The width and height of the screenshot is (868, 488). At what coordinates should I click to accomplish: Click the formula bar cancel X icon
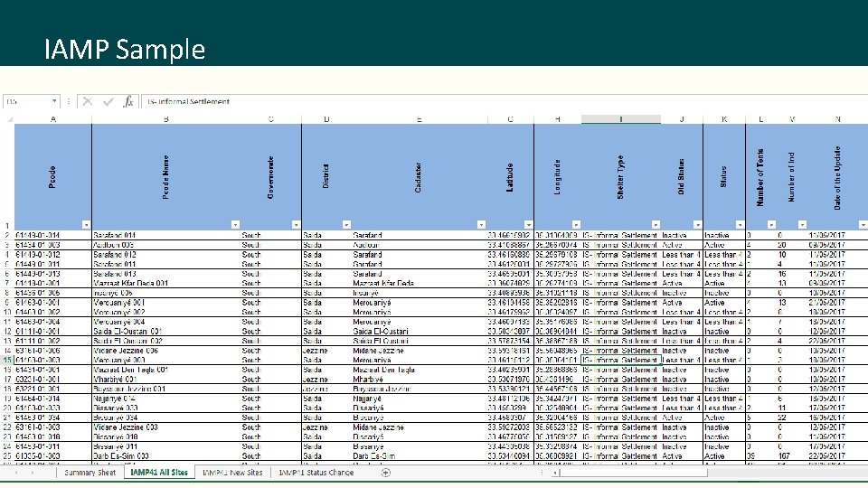click(x=88, y=101)
